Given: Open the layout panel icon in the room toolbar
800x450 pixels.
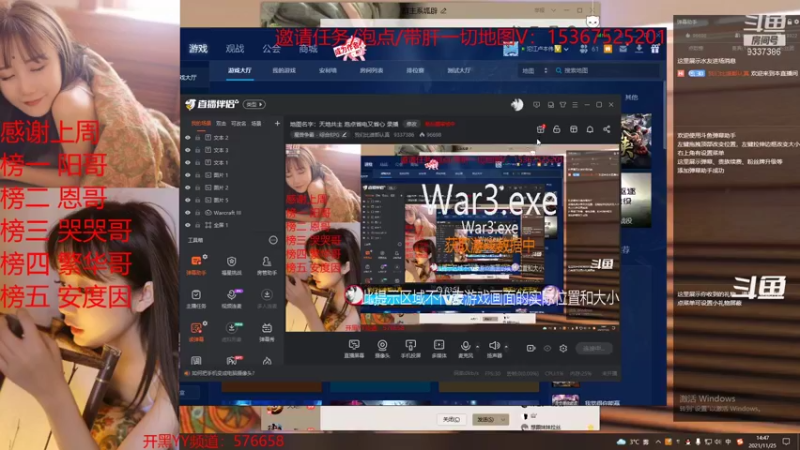Looking at the screenshot, I should tap(573, 130).
